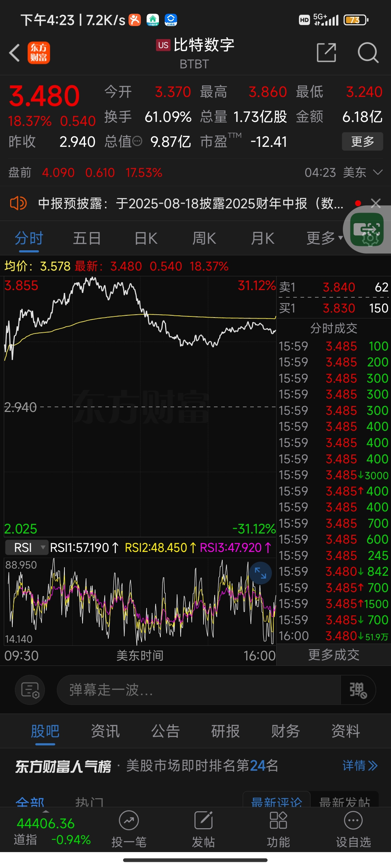Tap the intraday price chart
Image resolution: width=391 pixels, height=868 pixels.
[140, 407]
